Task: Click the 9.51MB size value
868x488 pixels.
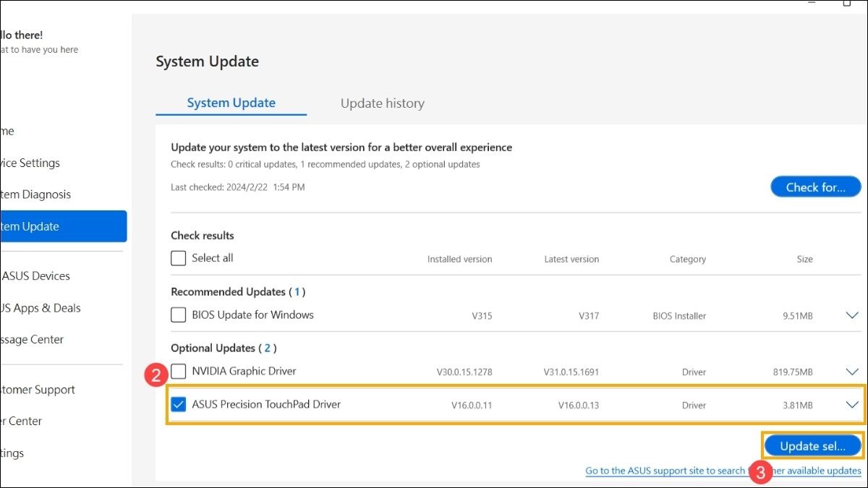Action: tap(798, 316)
